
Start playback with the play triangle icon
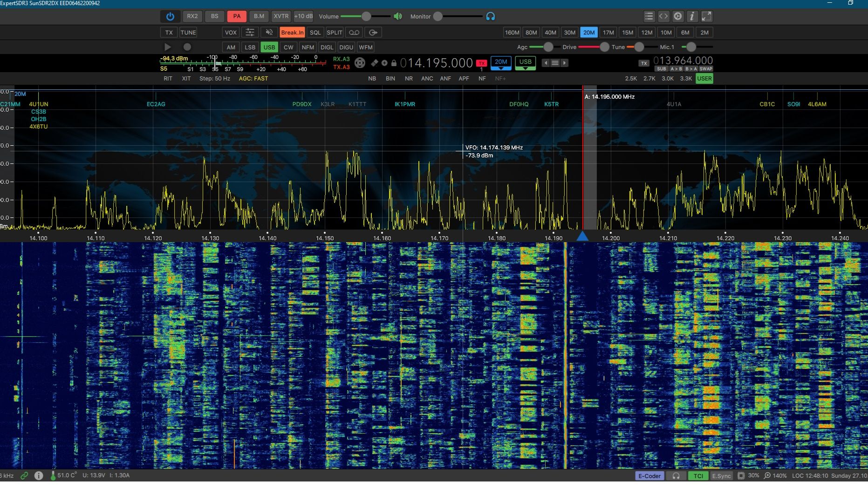tap(168, 47)
